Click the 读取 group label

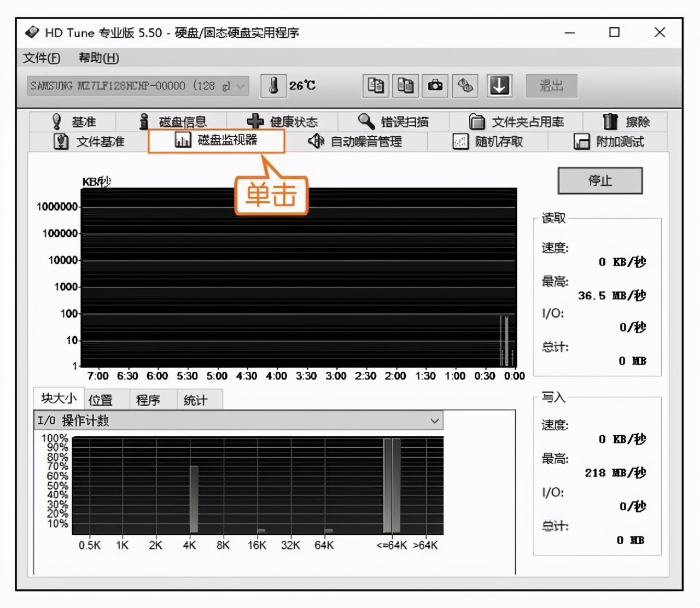[x=553, y=218]
